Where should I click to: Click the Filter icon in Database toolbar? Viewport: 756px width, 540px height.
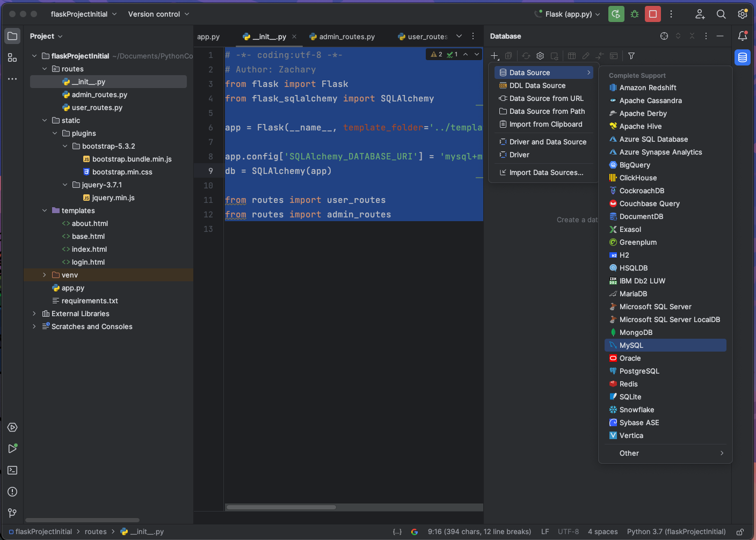point(631,56)
